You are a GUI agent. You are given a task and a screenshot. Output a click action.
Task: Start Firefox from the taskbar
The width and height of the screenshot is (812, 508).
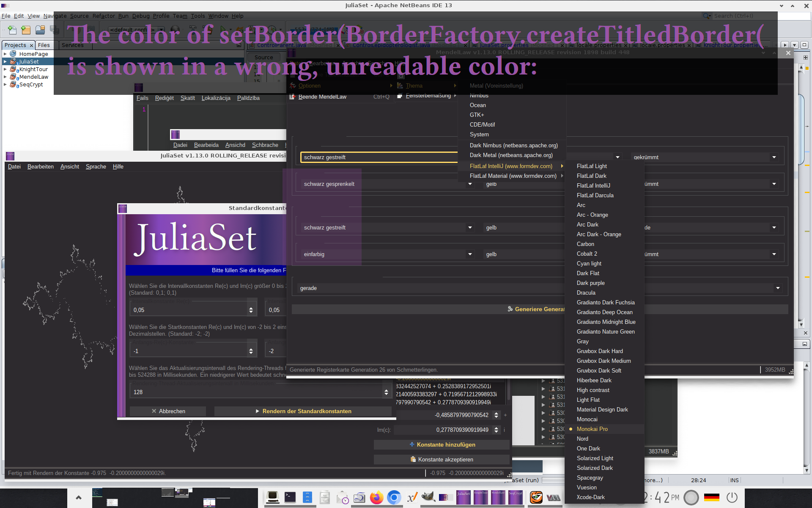(376, 497)
